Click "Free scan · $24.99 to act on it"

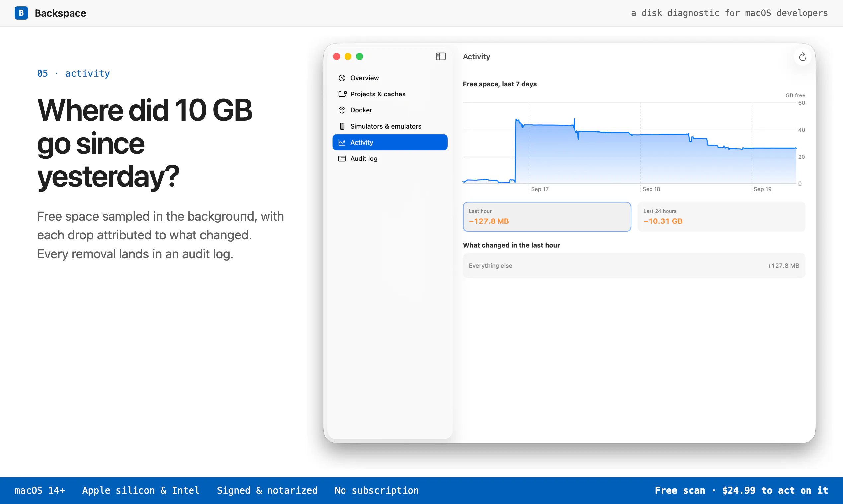click(741, 490)
